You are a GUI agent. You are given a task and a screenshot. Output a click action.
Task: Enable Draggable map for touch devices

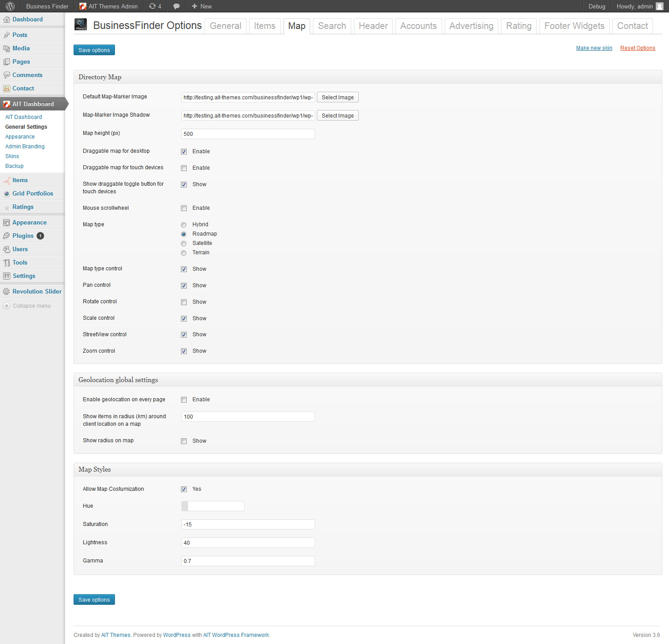click(x=184, y=168)
